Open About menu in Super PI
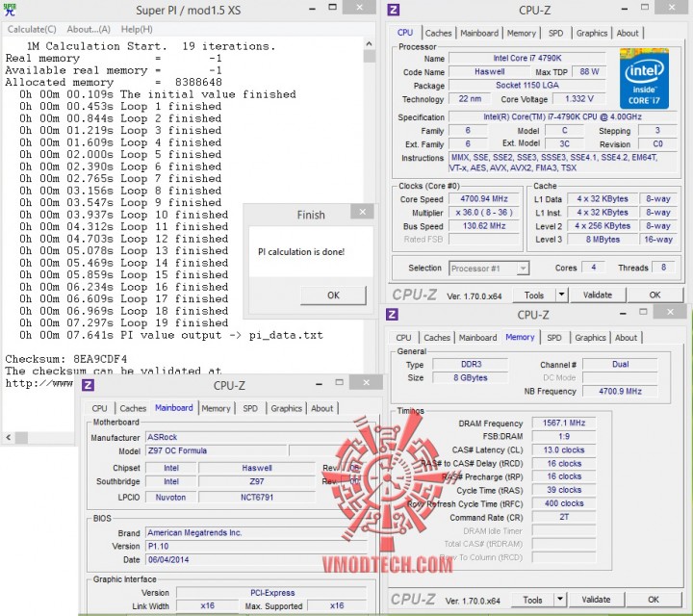The width and height of the screenshot is (693, 616). pyautogui.click(x=89, y=29)
